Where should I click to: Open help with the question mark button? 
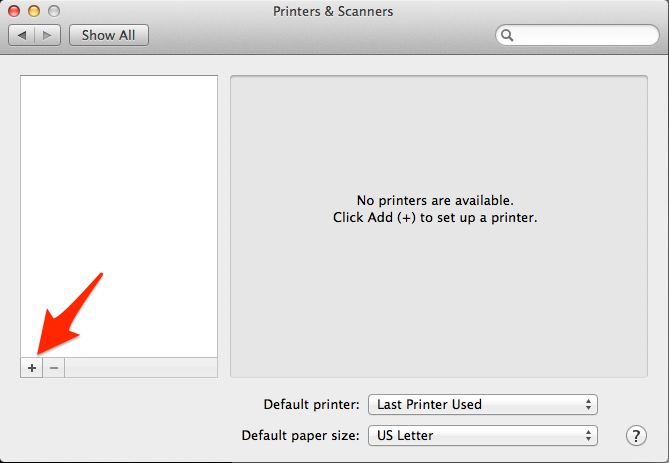pos(636,436)
